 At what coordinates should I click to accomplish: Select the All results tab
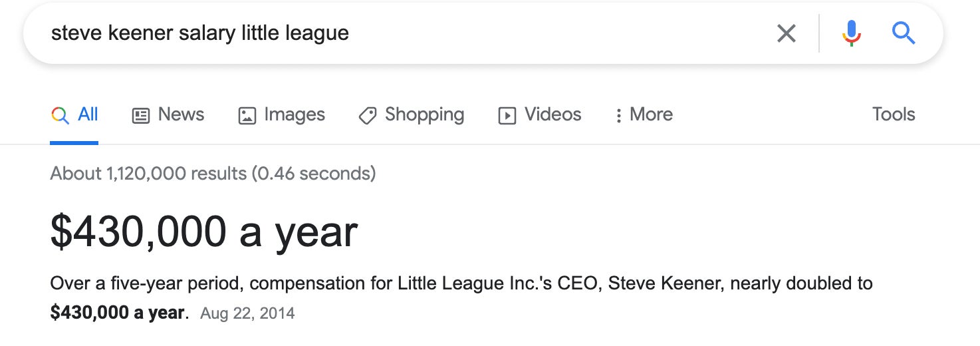[88, 114]
